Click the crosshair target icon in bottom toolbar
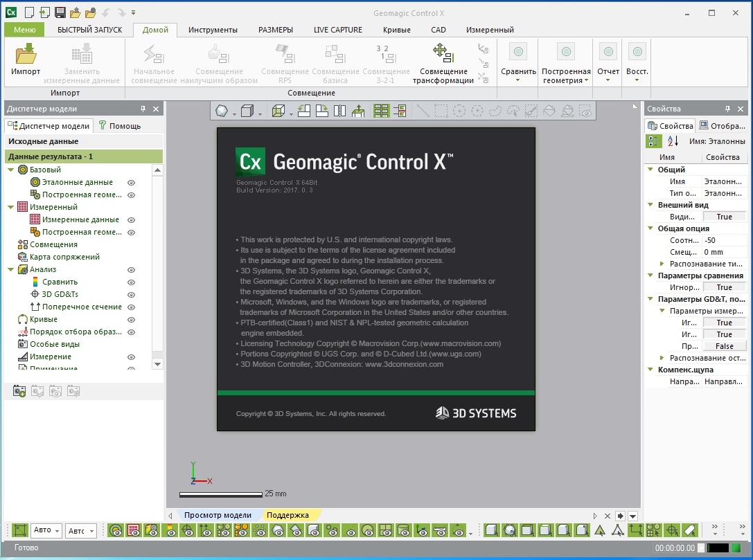The width and height of the screenshot is (753, 560). tap(671, 530)
